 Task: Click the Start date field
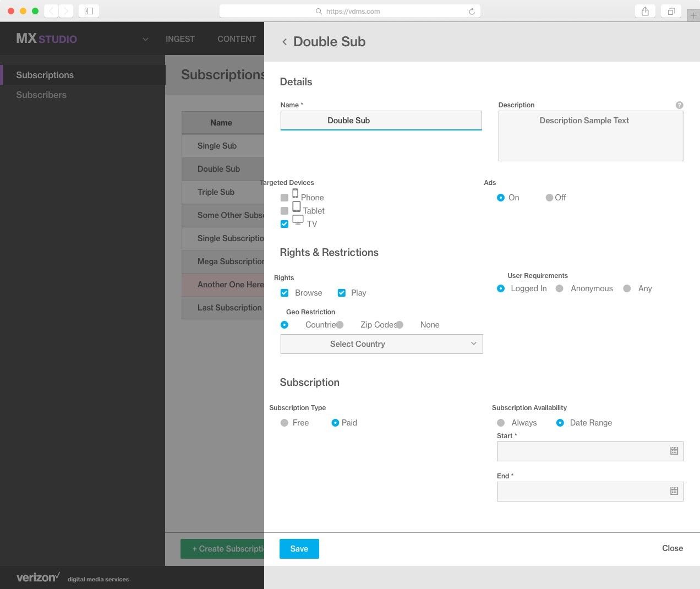tap(590, 451)
